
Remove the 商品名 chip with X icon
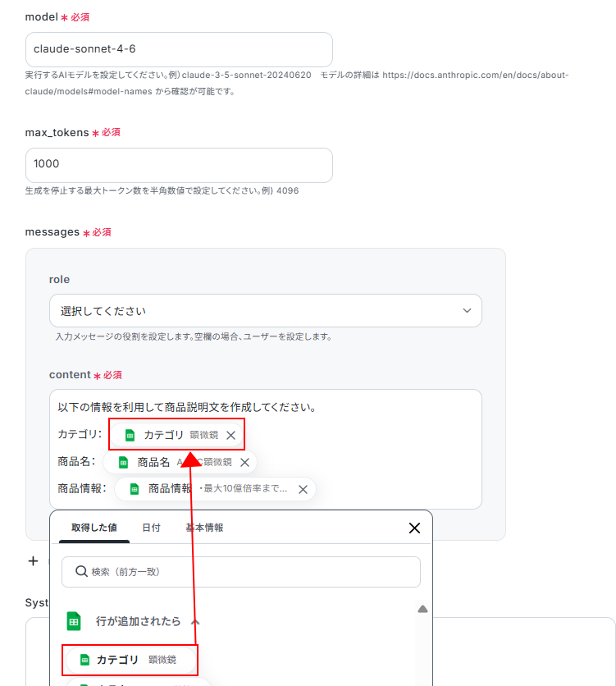(244, 463)
